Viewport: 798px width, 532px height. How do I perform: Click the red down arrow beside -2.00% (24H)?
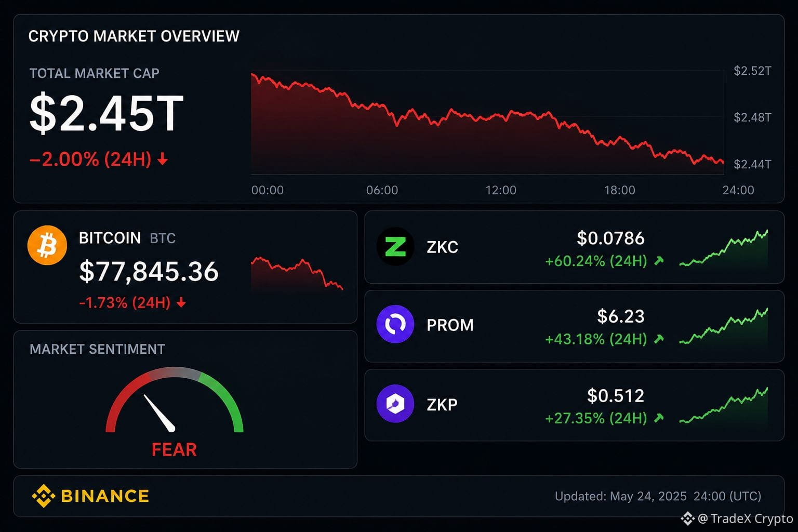click(163, 159)
